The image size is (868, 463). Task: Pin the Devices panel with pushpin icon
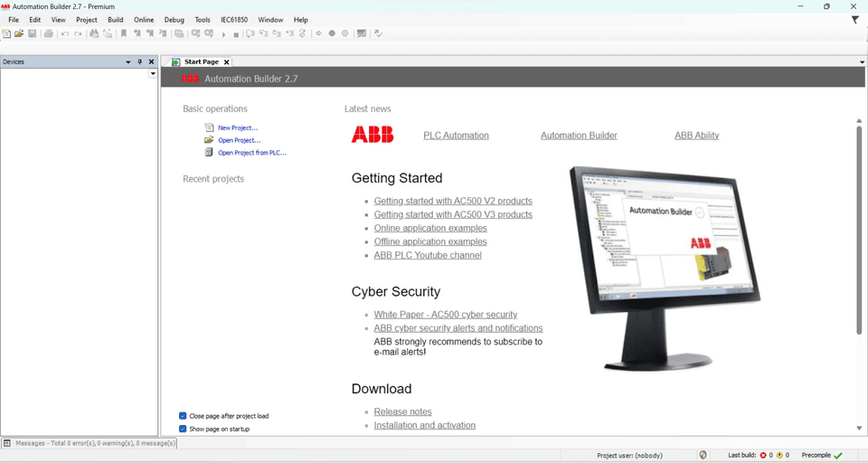tap(139, 61)
